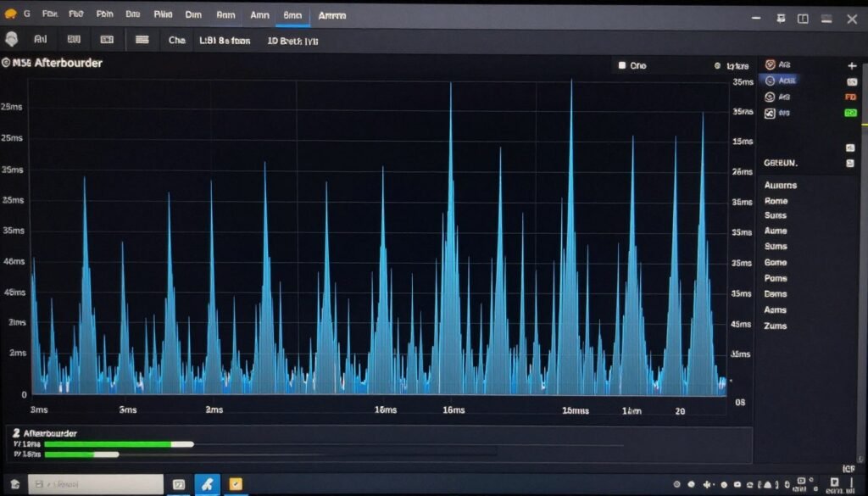Image resolution: width=868 pixels, height=496 pixels.
Task: Switch to the highlighted 6mn tab
Action: pos(292,15)
